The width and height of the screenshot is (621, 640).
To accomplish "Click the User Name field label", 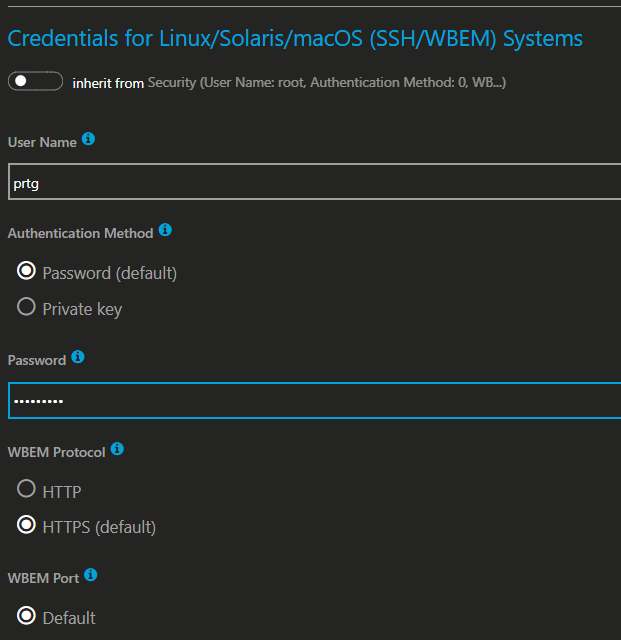I will (42, 142).
